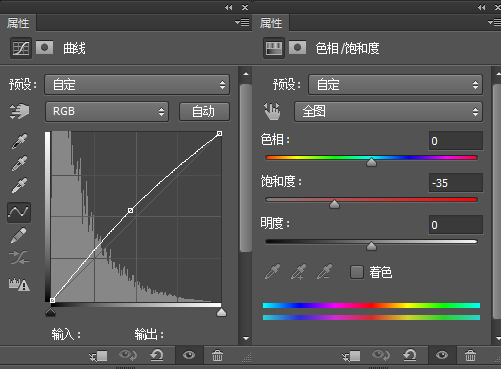Viewport: 501px width, 369px height.
Task: Open the Curves panel flyout menu
Action: [x=242, y=22]
